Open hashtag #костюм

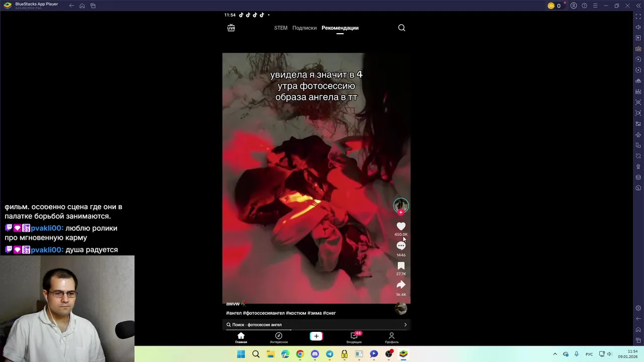(x=296, y=313)
